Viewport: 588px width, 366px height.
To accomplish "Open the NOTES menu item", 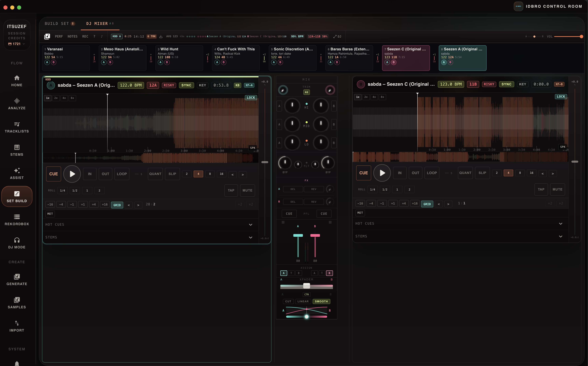I will tap(72, 37).
